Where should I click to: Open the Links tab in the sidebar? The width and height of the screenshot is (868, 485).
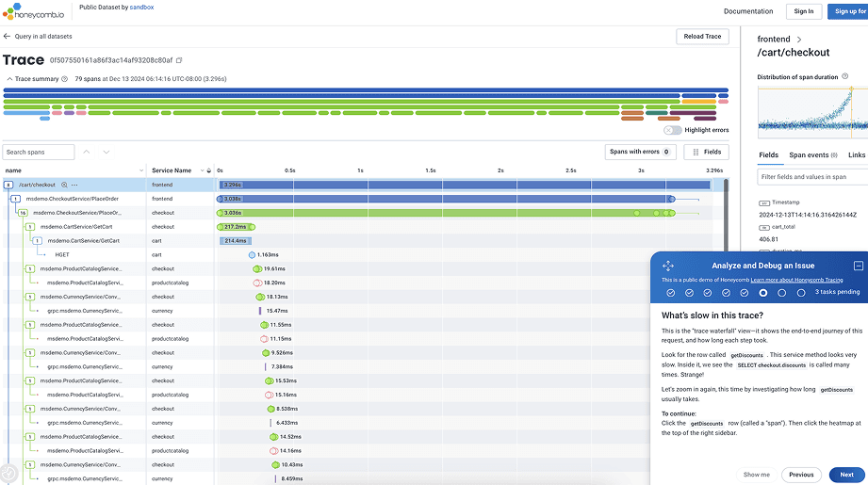coord(856,154)
